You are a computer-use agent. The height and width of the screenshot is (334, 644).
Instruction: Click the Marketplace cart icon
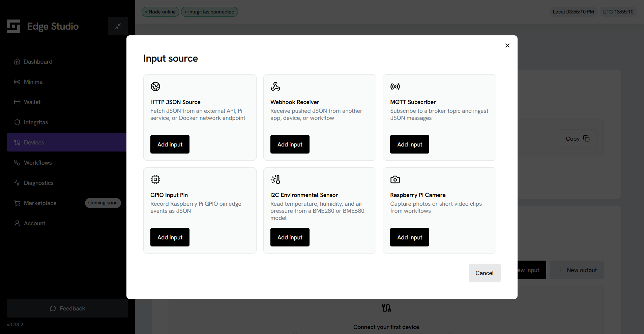tap(17, 203)
